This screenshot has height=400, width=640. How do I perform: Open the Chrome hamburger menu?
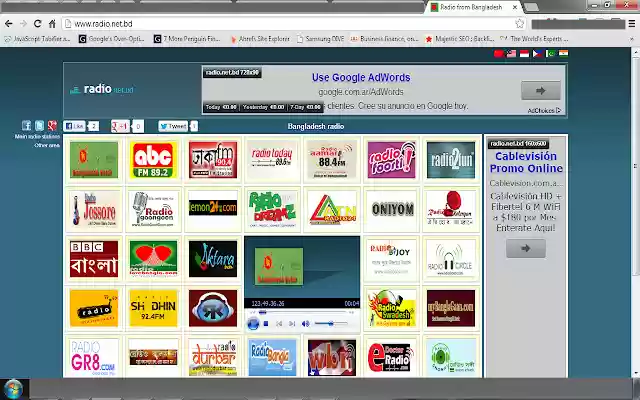point(631,24)
